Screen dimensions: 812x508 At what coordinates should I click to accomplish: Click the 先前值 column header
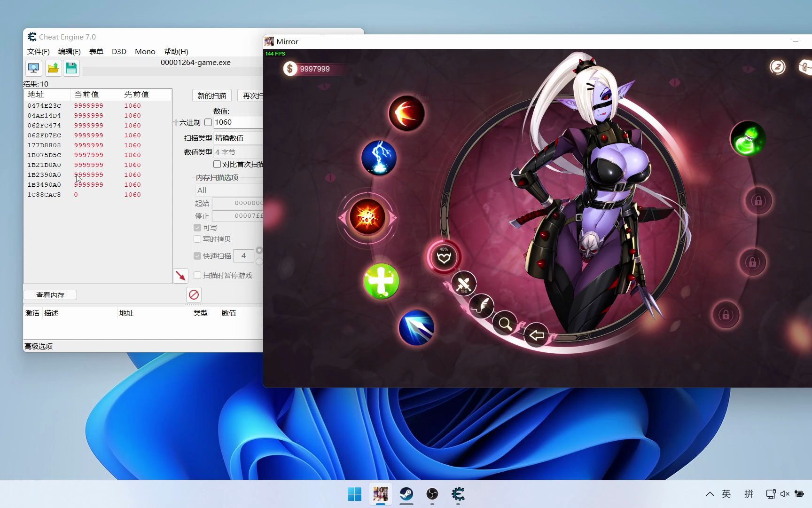[x=146, y=95]
